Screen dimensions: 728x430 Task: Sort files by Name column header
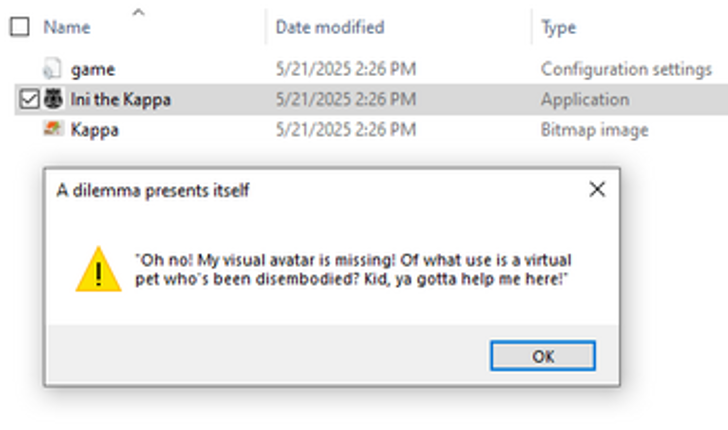67,28
